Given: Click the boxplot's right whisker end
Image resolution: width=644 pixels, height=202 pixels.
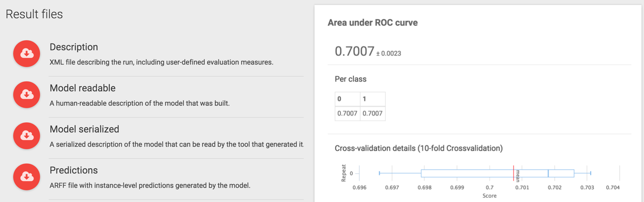Looking at the screenshot, I should click(x=591, y=173).
